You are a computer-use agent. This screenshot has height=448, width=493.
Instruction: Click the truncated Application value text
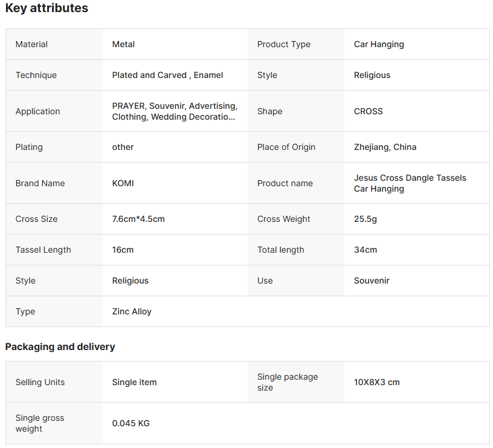[x=174, y=111]
